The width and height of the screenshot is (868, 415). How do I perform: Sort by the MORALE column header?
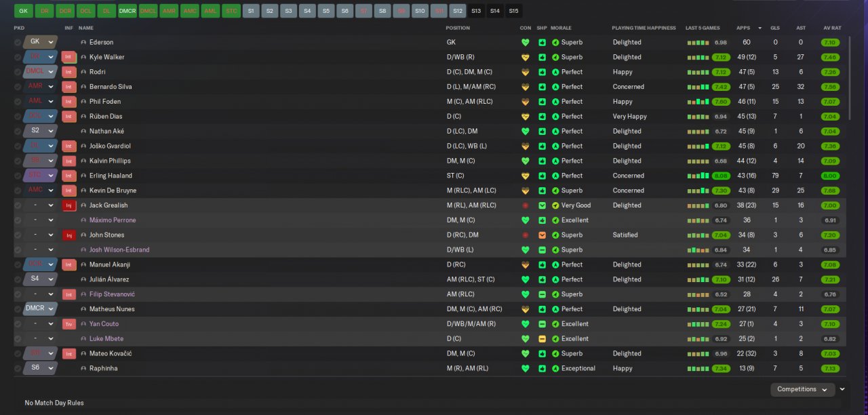pyautogui.click(x=561, y=28)
